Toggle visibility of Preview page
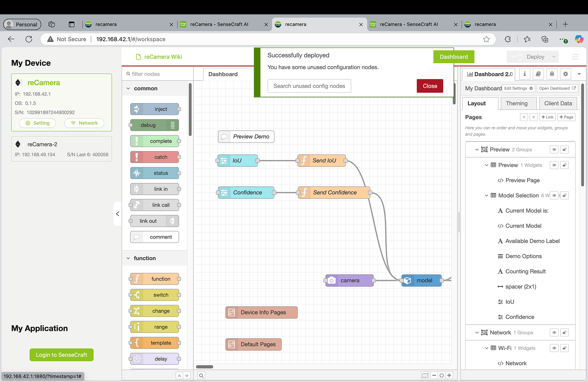Image resolution: width=588 pixels, height=382 pixels. [x=554, y=149]
